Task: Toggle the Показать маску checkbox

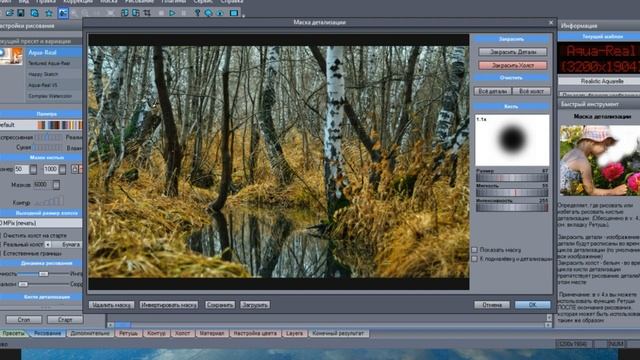Action: tap(474, 250)
